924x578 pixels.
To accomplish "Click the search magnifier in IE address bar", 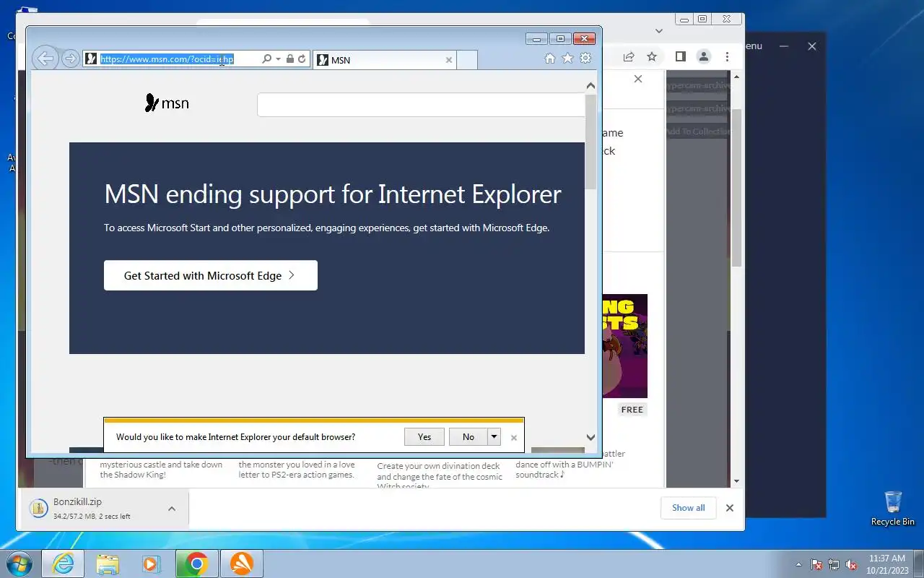I will pos(267,59).
